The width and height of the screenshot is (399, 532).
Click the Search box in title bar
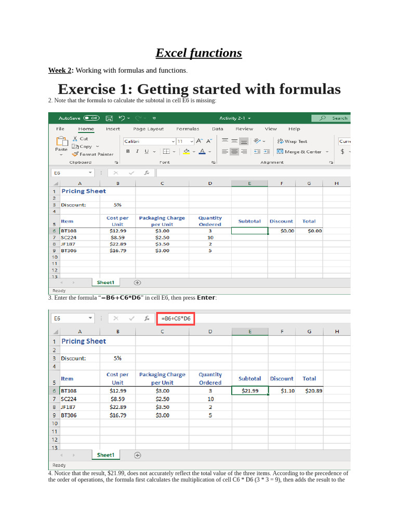(331, 118)
